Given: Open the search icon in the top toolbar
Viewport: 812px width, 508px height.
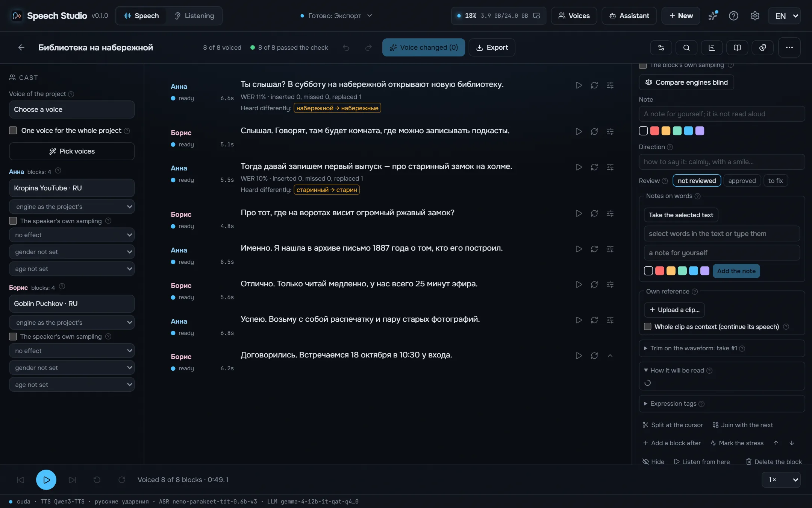Looking at the screenshot, I should 686,47.
